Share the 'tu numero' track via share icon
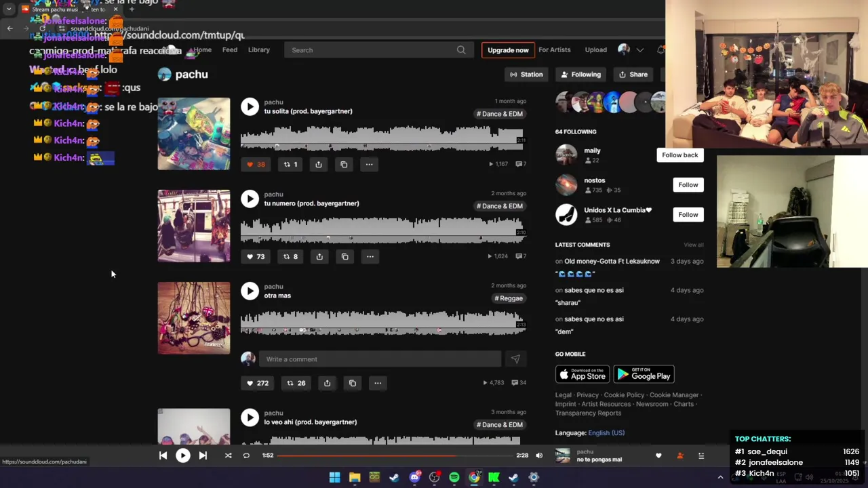Screen dimensions: 868x488 (x=319, y=256)
